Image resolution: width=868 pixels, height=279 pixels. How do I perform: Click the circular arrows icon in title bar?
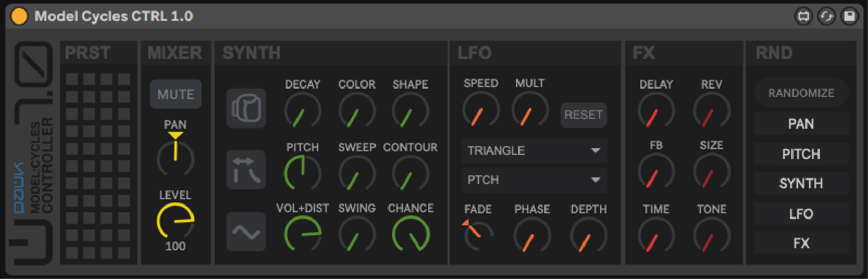827,16
